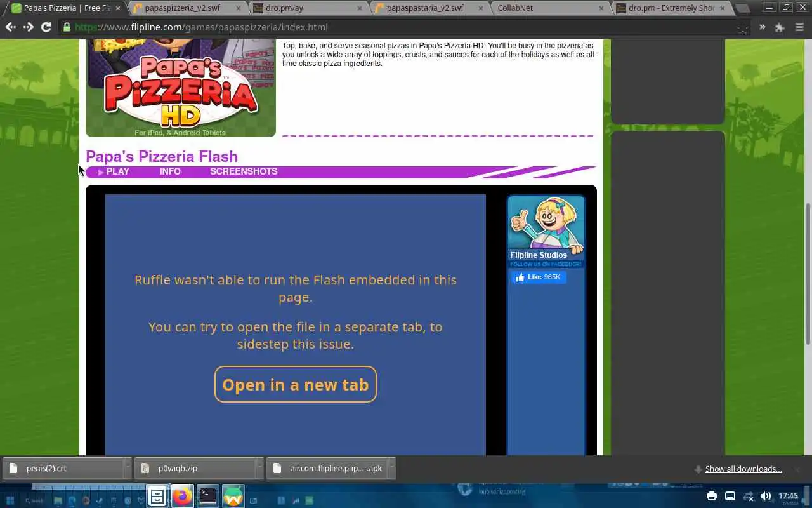The height and width of the screenshot is (508, 812).
Task: Click the printer tray icon
Action: pyautogui.click(x=712, y=496)
